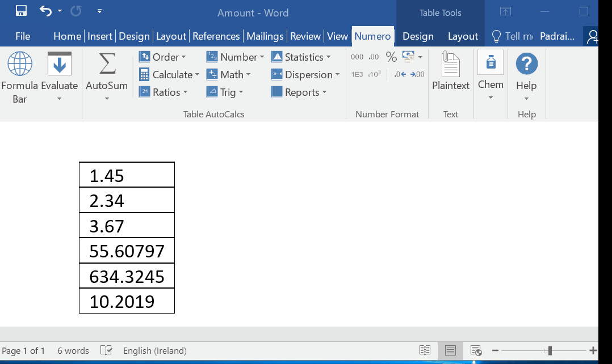Screen dimensions: 612x364
Task: Click the 6 words count indicator
Action: point(73,350)
